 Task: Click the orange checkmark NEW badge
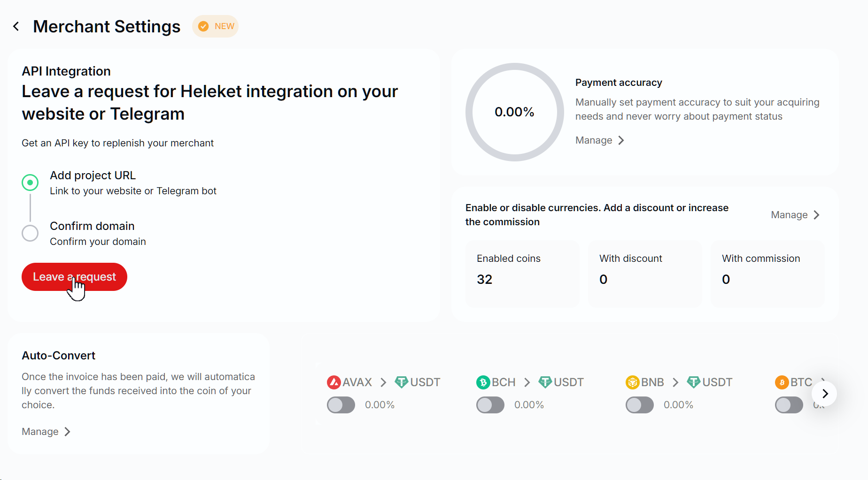coord(216,26)
